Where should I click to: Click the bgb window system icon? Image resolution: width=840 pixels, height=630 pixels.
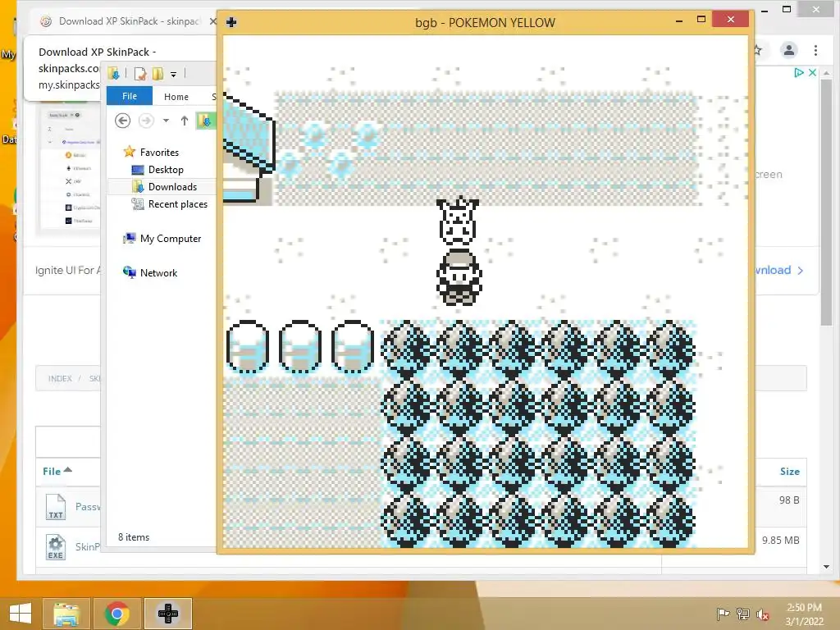pyautogui.click(x=231, y=22)
